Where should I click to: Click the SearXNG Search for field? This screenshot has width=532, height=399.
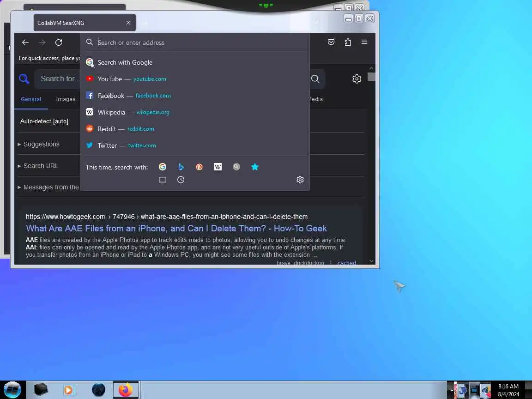click(60, 79)
